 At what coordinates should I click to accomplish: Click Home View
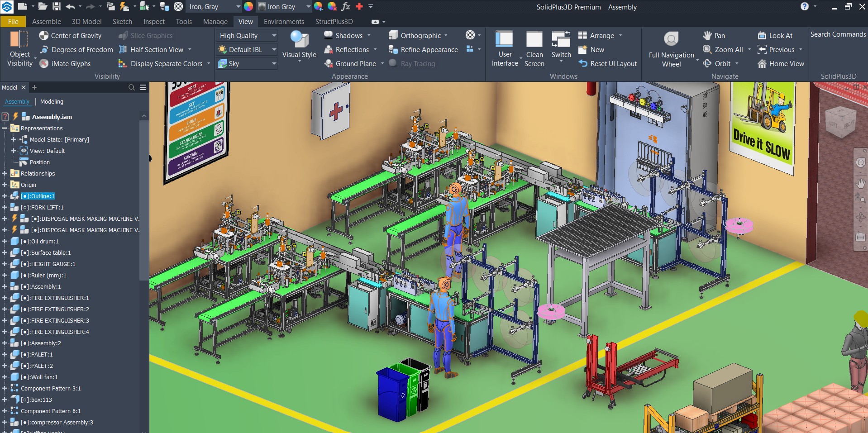pos(781,64)
